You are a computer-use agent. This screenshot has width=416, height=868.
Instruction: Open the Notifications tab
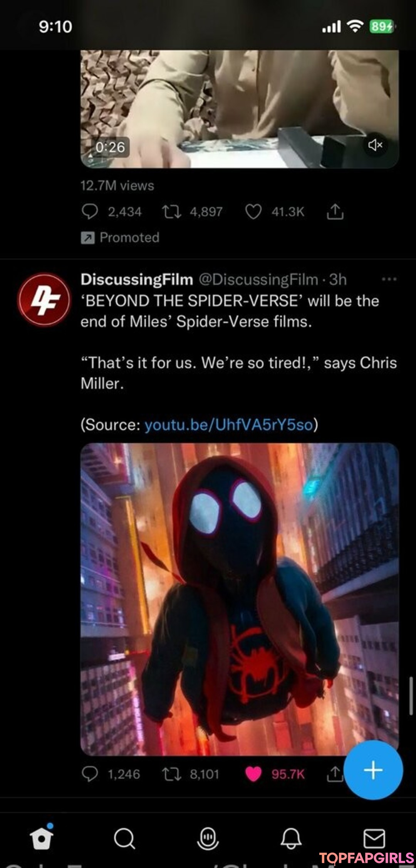(291, 838)
